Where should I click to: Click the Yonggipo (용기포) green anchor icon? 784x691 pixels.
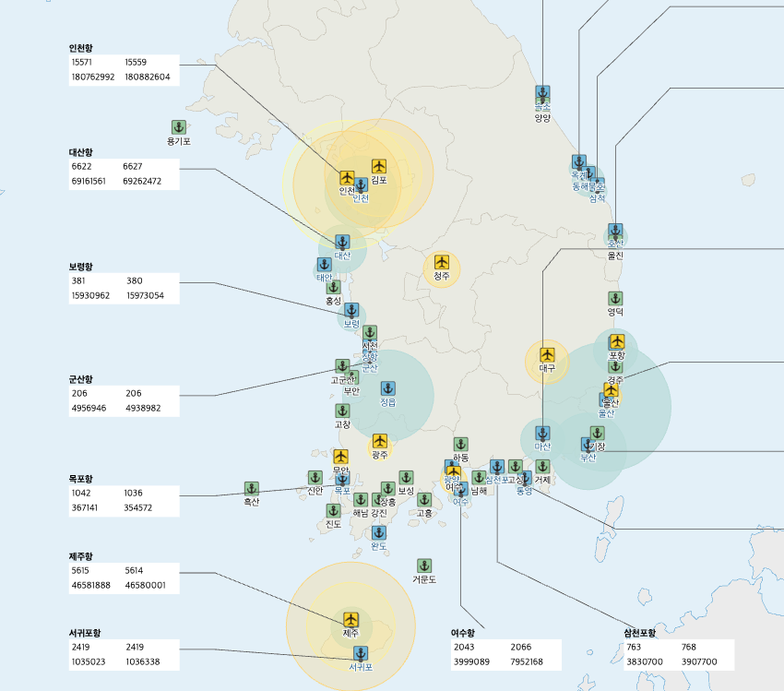pos(179,127)
